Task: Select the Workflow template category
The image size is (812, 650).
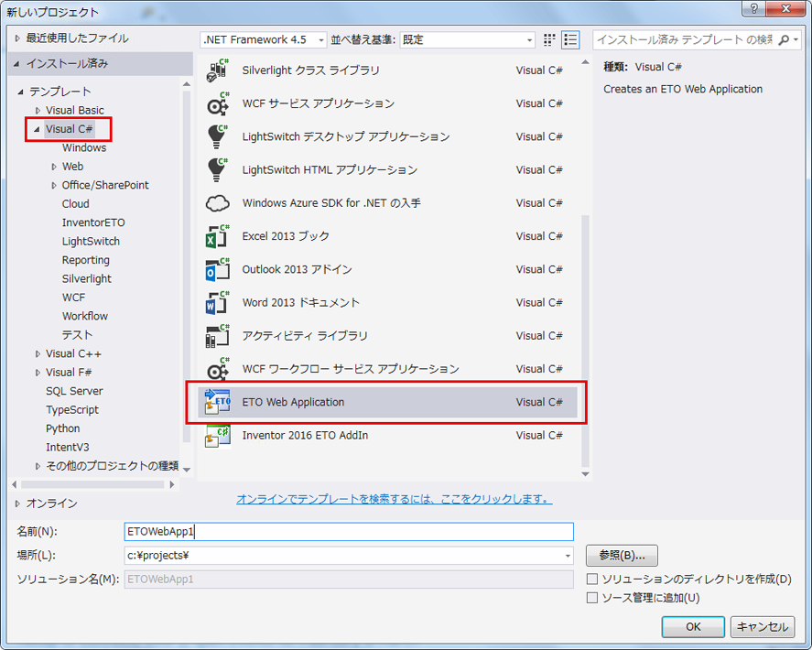Action: click(85, 316)
